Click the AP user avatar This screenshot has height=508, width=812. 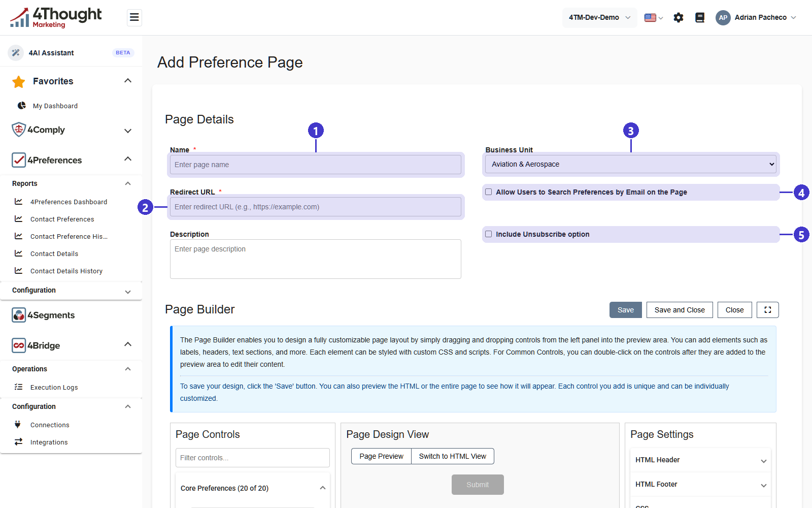723,18
